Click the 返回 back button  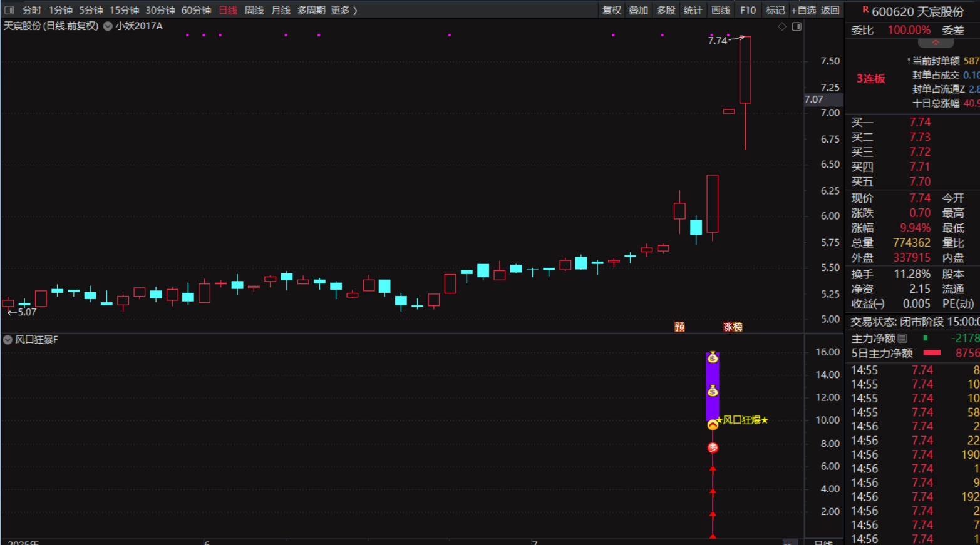[830, 10]
